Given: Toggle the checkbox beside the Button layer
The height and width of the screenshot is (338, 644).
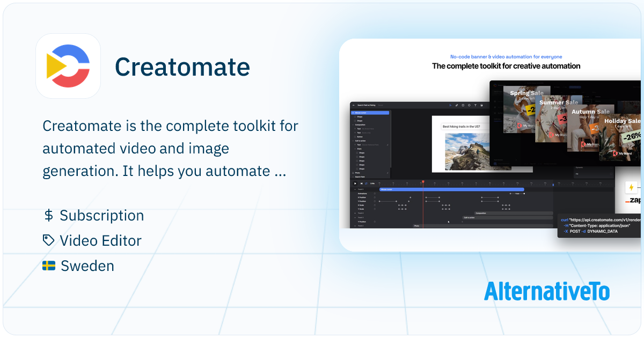Looking at the screenshot, I should coord(355,137).
